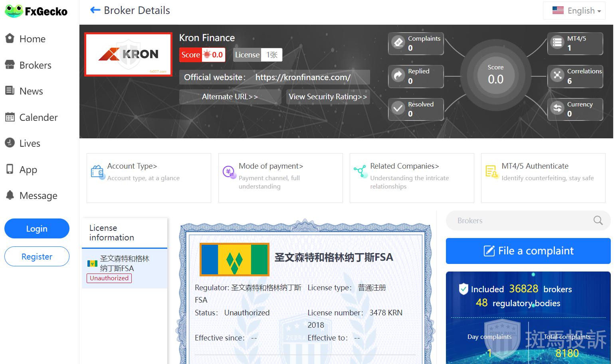Click the File a complaint button
Screen dimensions: 614x364
(x=528, y=251)
